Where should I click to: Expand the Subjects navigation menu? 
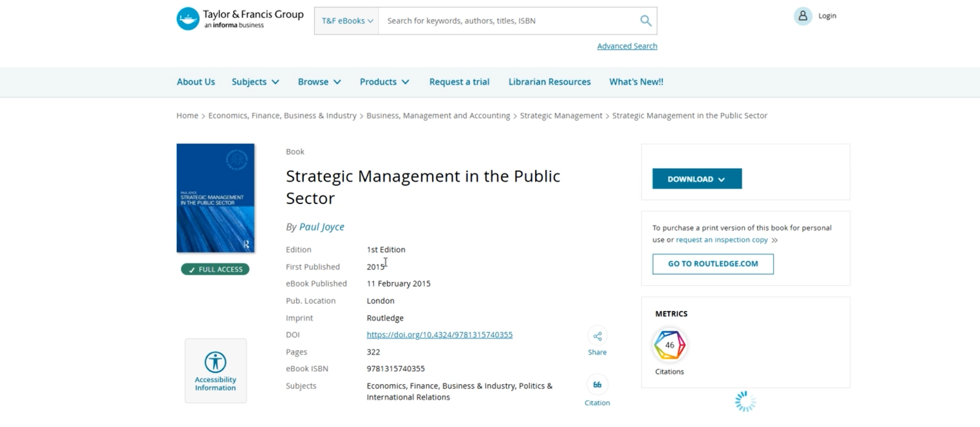pos(255,82)
